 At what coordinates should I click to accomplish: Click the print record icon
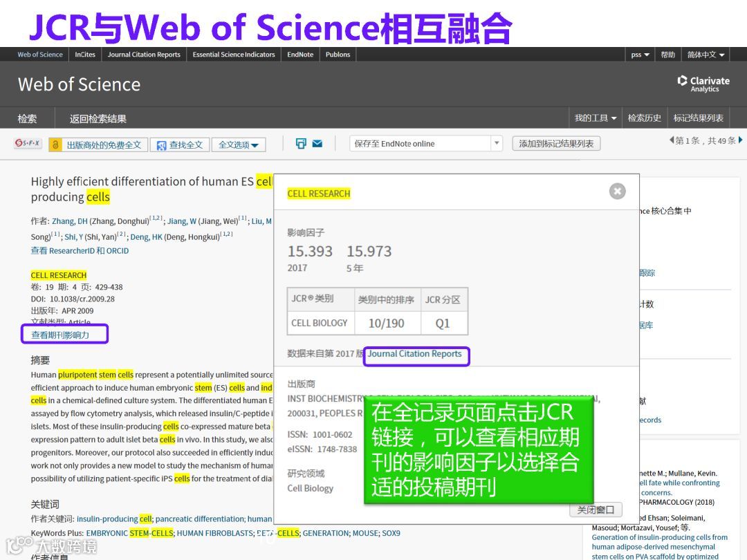click(301, 143)
